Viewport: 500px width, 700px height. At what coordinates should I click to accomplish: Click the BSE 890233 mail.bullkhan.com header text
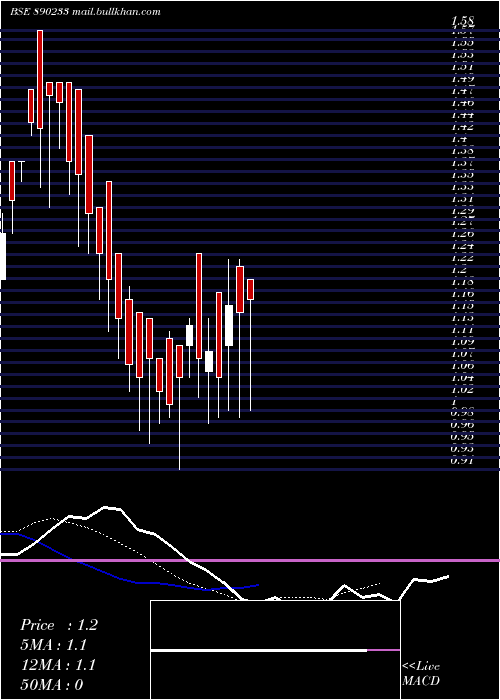85,12
